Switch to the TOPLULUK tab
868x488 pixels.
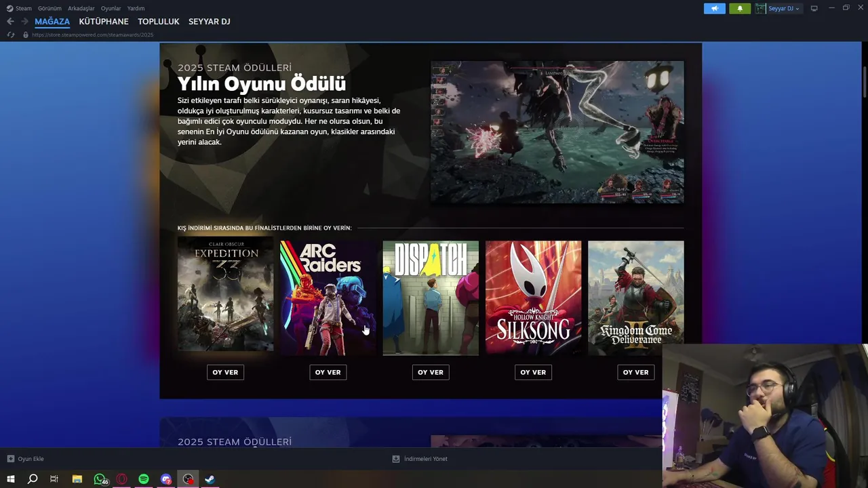click(x=159, y=22)
